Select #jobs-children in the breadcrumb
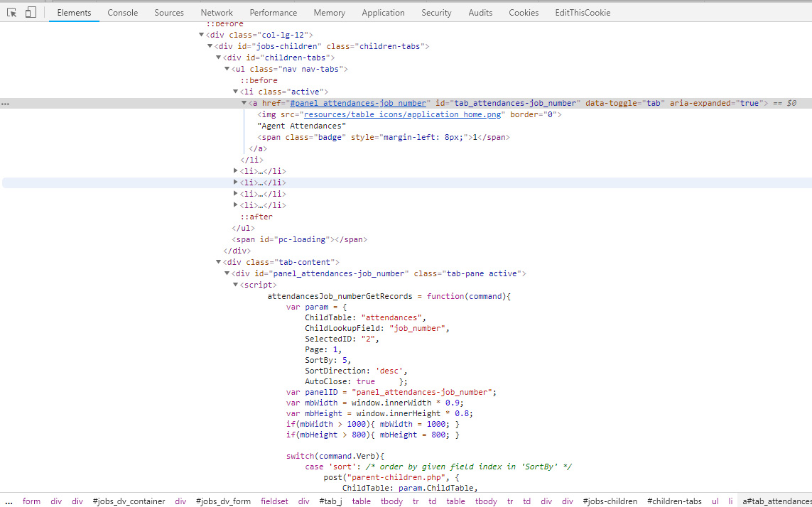 click(x=610, y=501)
